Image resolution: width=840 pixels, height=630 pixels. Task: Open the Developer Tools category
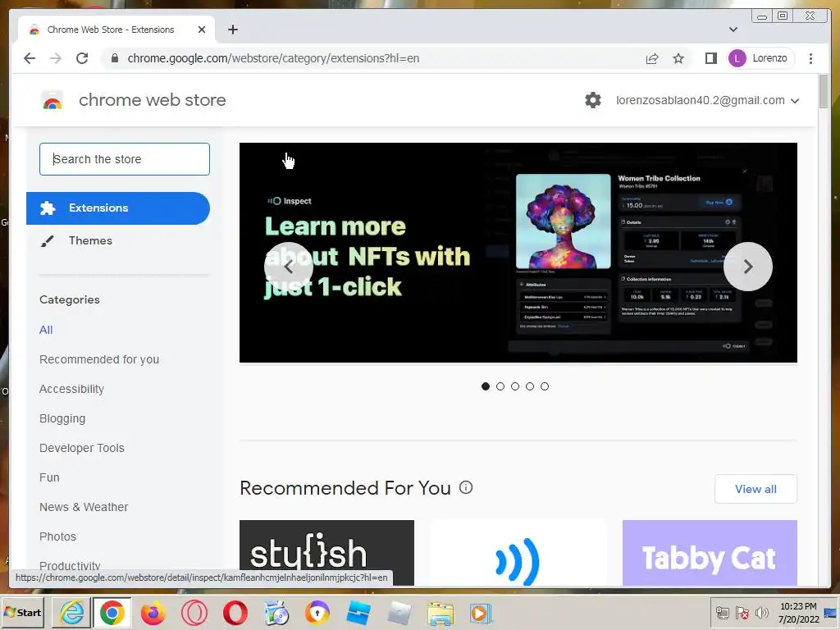82,448
